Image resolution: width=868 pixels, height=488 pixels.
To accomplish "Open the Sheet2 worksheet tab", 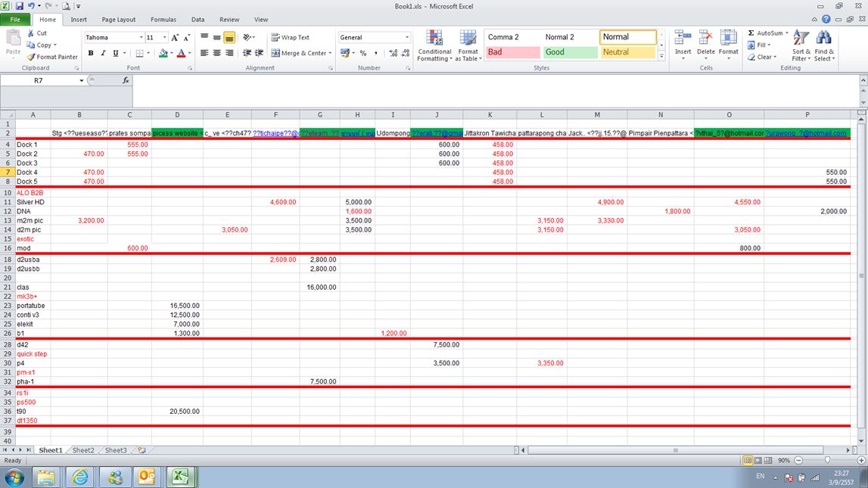I will point(83,450).
